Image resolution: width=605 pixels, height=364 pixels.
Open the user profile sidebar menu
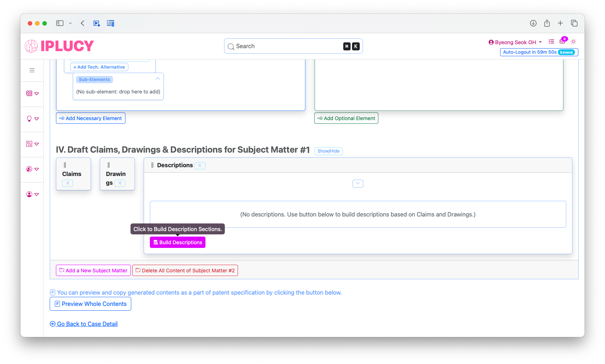coord(32,194)
